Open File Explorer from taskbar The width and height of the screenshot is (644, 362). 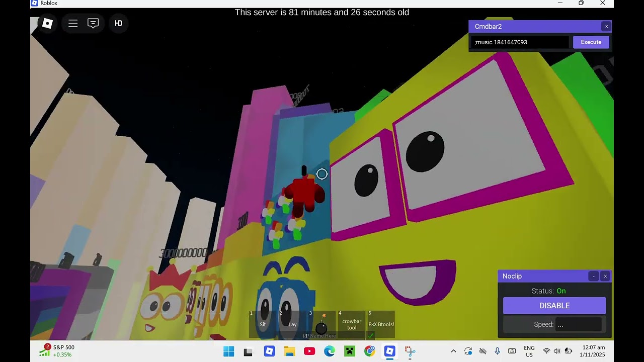point(289,351)
